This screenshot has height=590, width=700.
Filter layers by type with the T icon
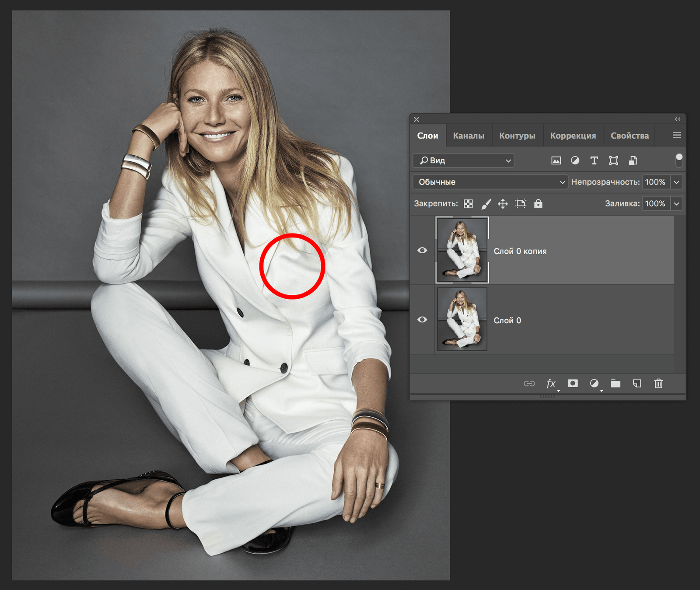coord(594,161)
